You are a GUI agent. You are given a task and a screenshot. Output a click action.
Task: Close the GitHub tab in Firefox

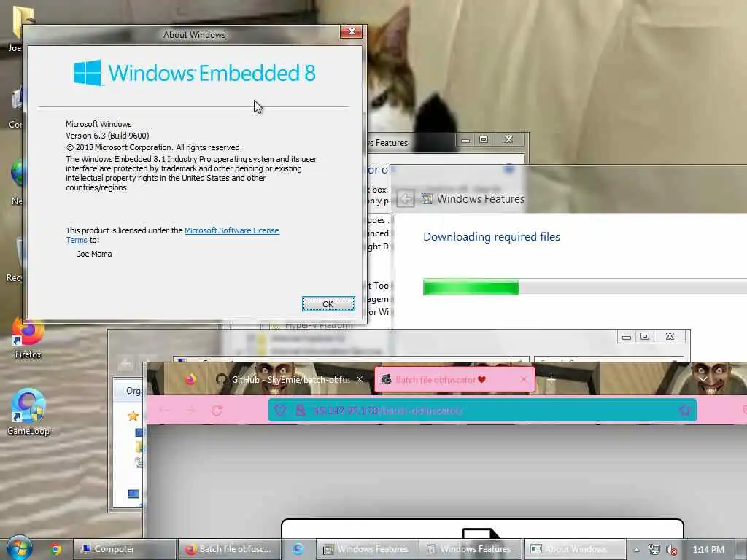click(x=360, y=379)
